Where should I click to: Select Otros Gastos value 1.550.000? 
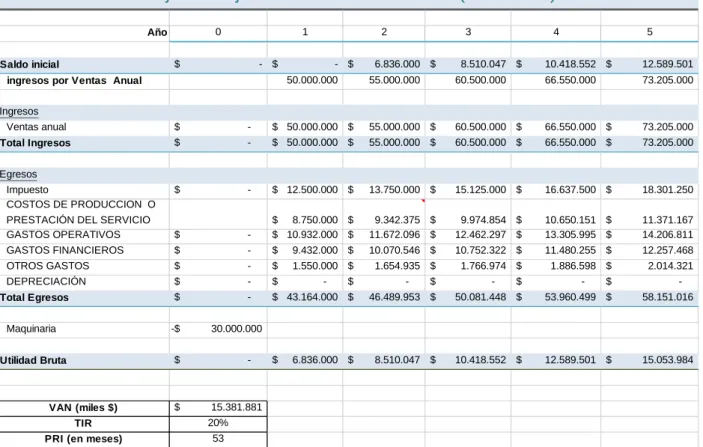[315, 266]
